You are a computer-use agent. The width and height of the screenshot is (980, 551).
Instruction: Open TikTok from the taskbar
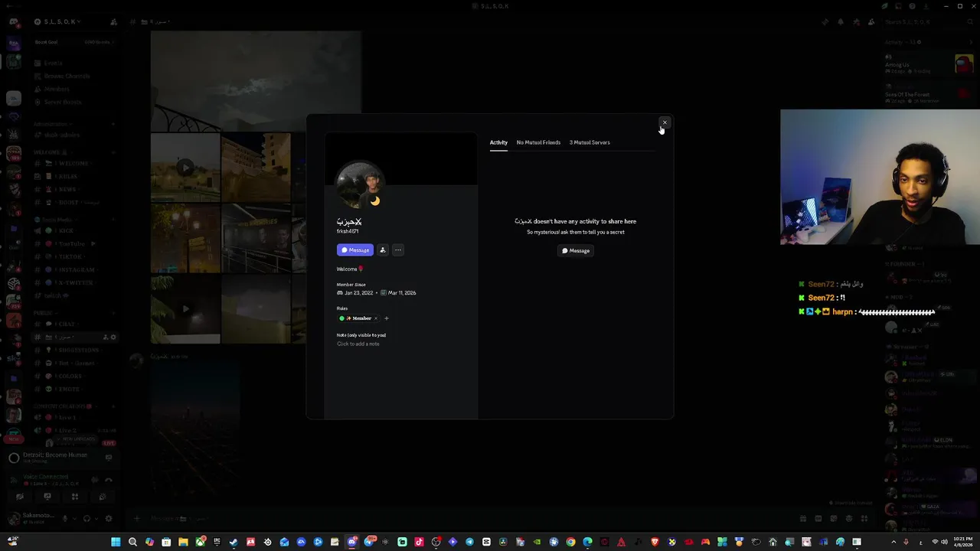point(419,542)
